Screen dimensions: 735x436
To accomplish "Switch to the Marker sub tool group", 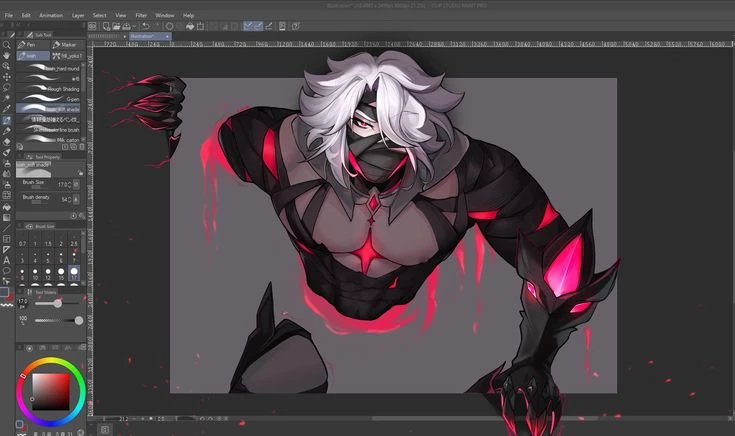I will click(67, 45).
